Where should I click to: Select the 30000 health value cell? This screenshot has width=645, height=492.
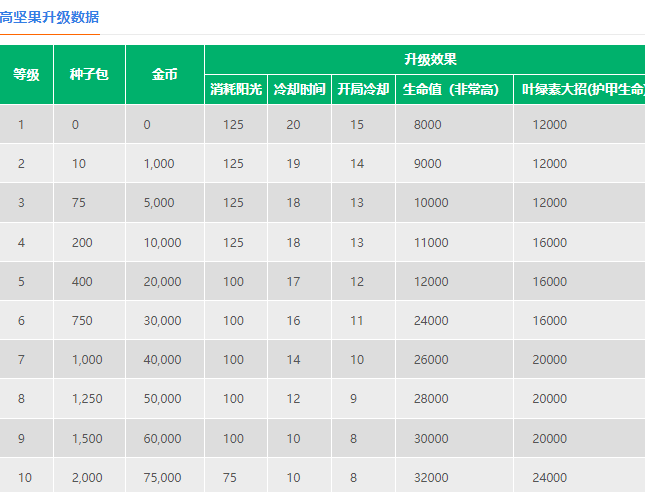click(x=455, y=439)
